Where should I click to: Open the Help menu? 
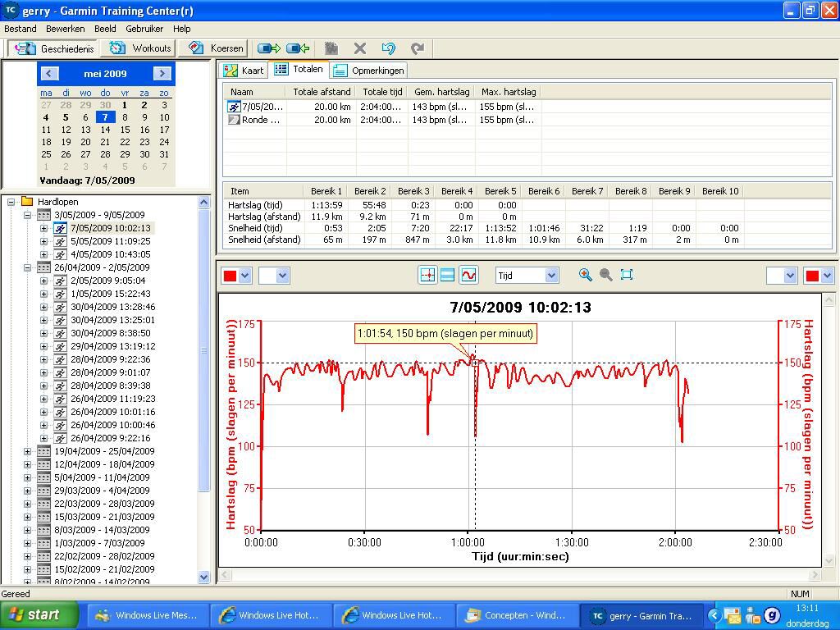click(x=181, y=29)
